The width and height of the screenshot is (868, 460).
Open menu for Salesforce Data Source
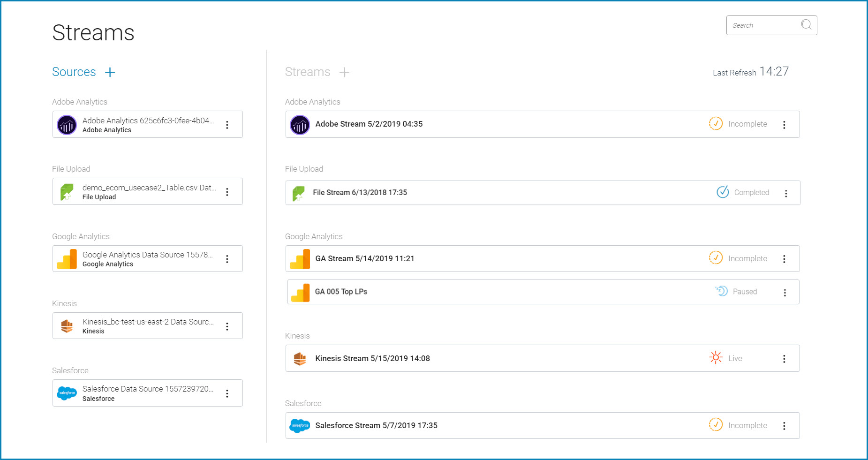tap(227, 393)
